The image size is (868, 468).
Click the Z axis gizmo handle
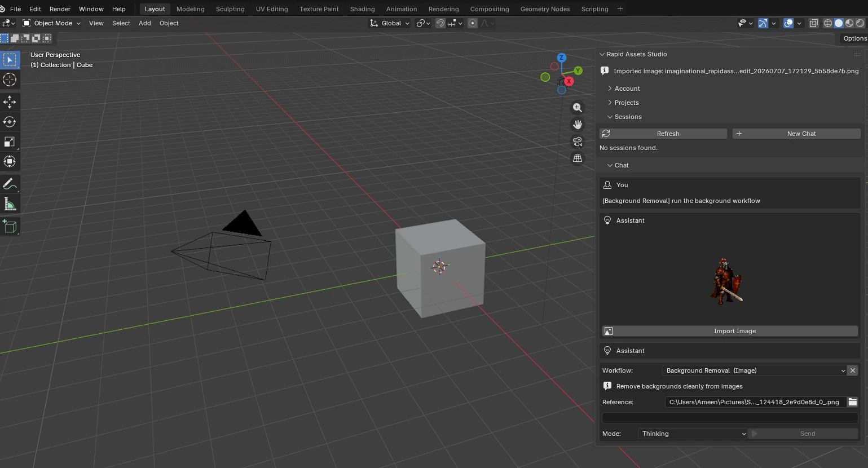coord(561,58)
